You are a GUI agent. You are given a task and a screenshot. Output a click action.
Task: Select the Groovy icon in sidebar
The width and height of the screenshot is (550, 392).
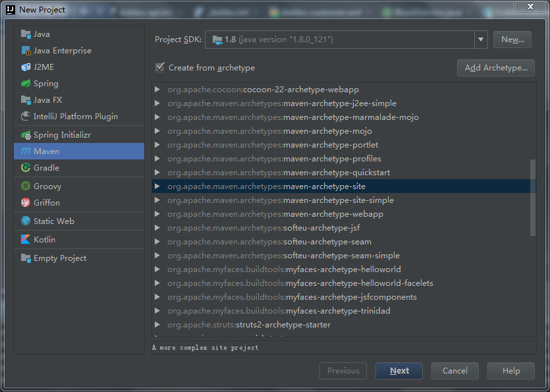point(26,186)
